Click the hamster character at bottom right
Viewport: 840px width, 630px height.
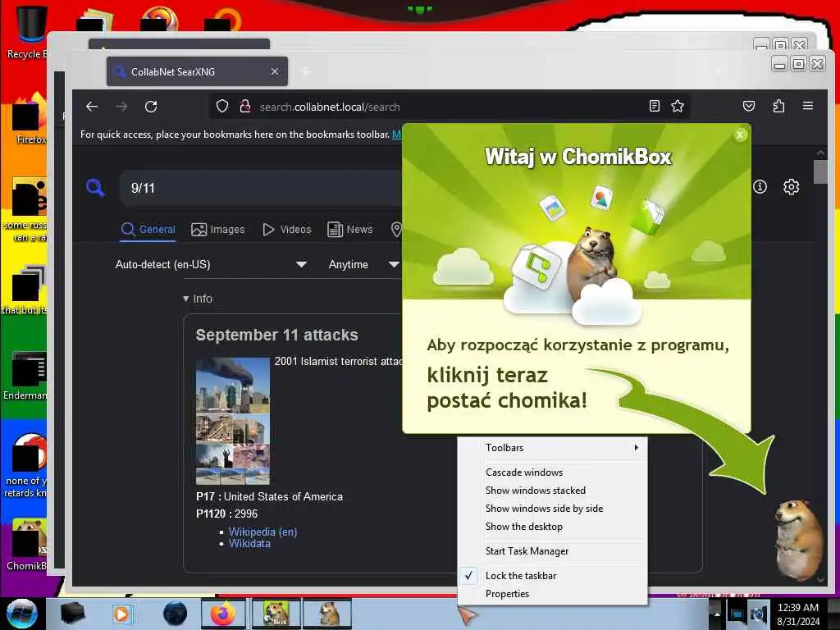[798, 538]
